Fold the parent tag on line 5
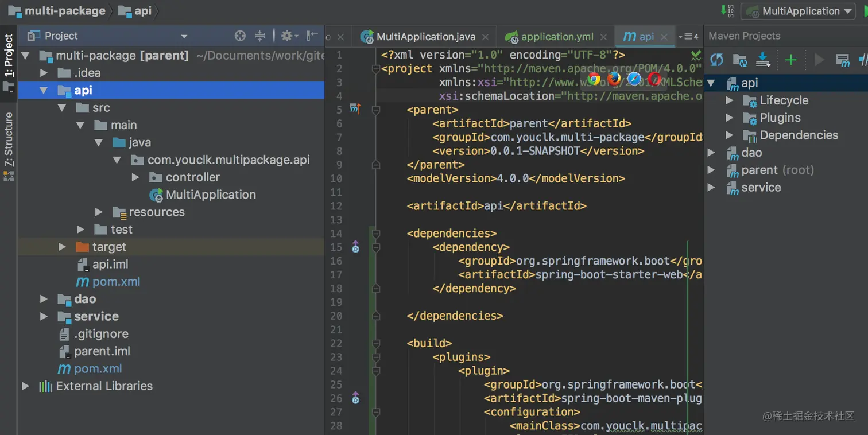Viewport: 868px width, 435px height. [x=376, y=109]
